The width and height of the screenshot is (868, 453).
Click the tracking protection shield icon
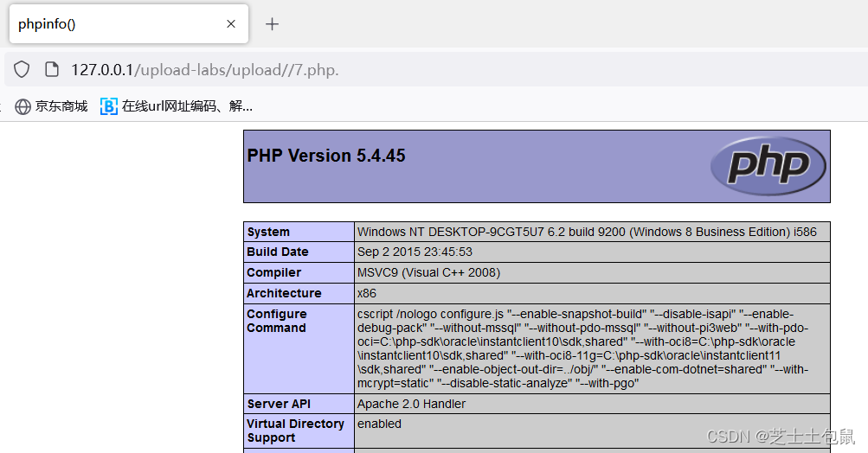[22, 70]
